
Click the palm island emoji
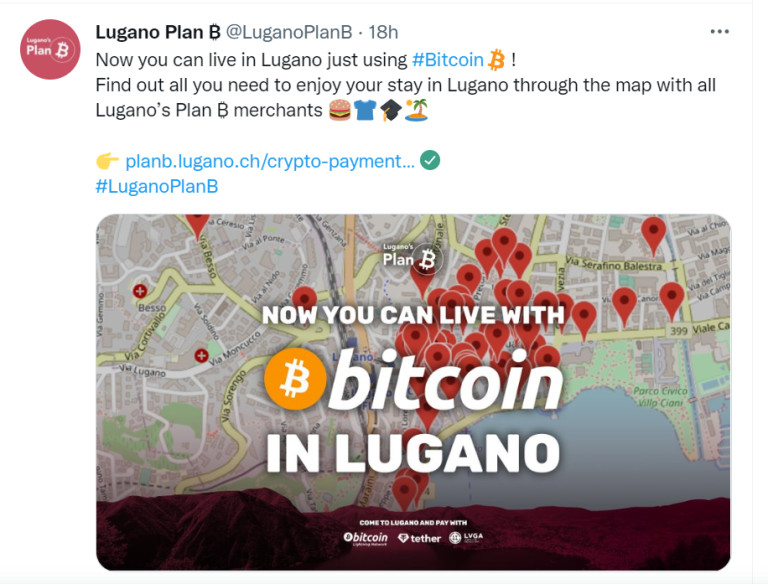(417, 110)
